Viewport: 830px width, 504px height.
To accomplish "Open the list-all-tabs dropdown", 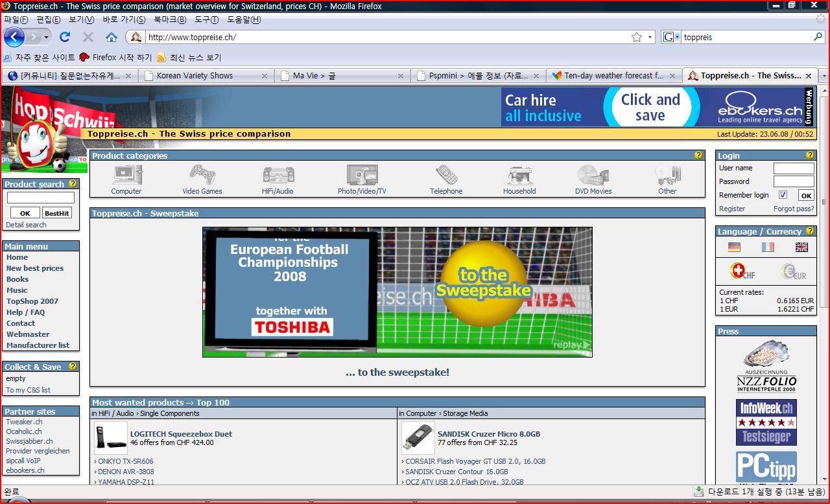I will [824, 76].
